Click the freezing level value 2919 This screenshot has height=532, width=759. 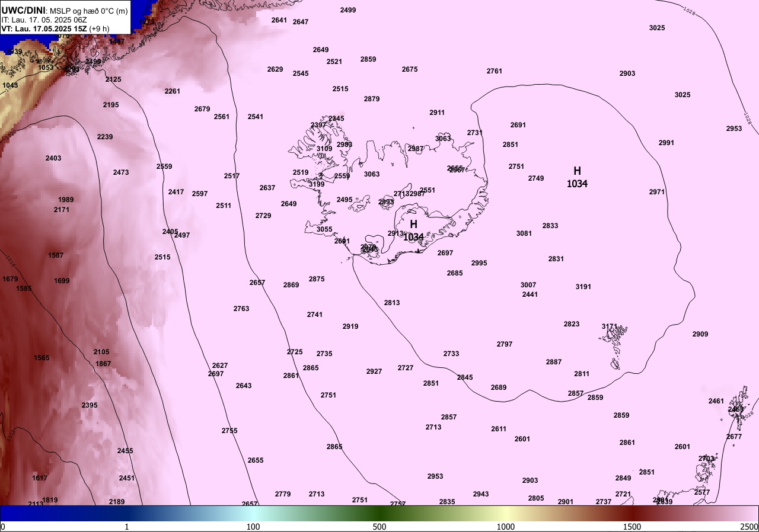(350, 326)
